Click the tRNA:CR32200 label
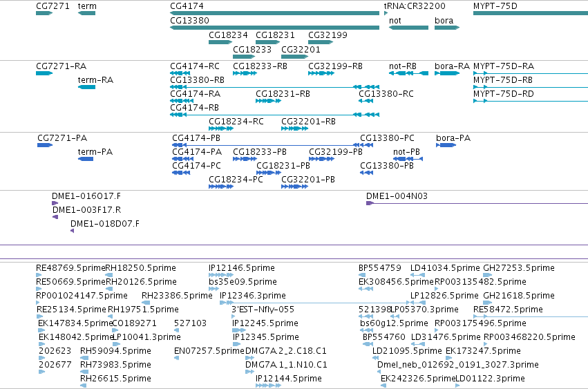Screen dimensions: 588x389 coord(415,6)
